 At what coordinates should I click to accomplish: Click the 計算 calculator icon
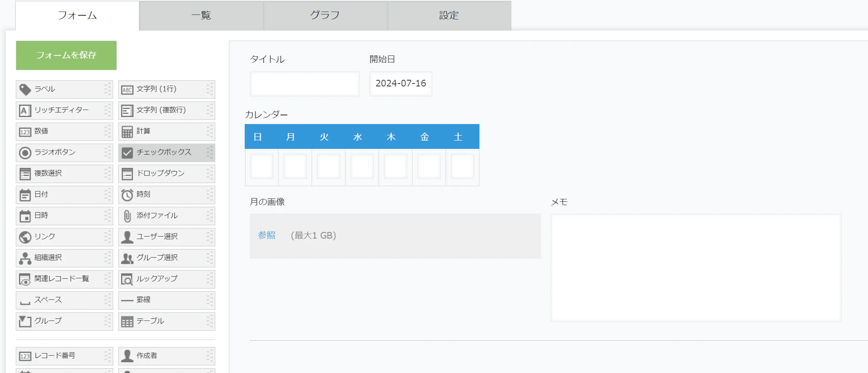[x=127, y=132]
